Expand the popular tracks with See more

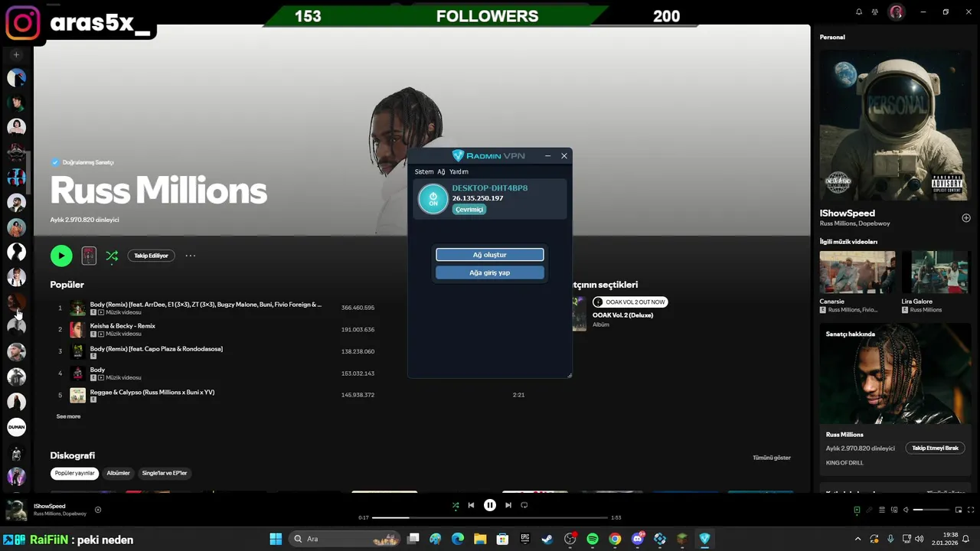pos(68,416)
